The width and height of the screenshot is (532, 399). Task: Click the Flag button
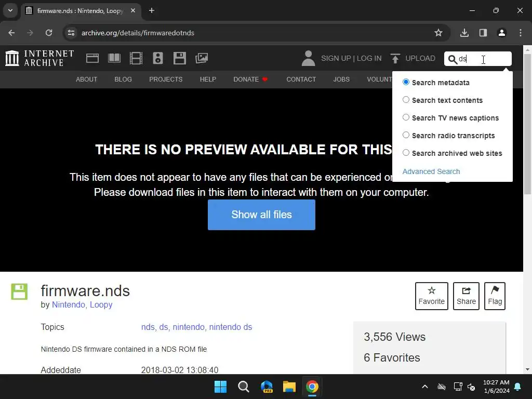pos(495,296)
